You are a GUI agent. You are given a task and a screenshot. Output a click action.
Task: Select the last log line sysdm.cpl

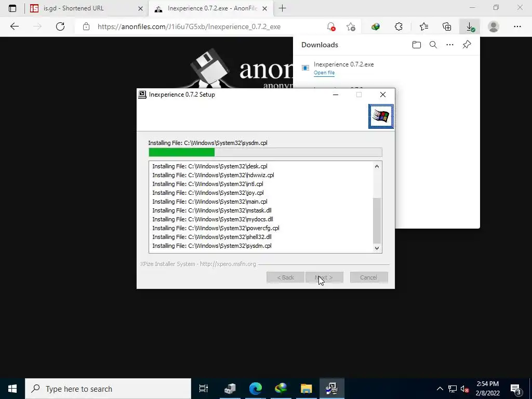212,246
